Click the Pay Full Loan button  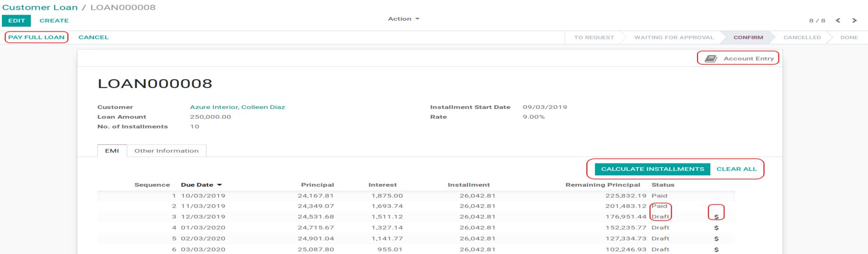coord(36,37)
